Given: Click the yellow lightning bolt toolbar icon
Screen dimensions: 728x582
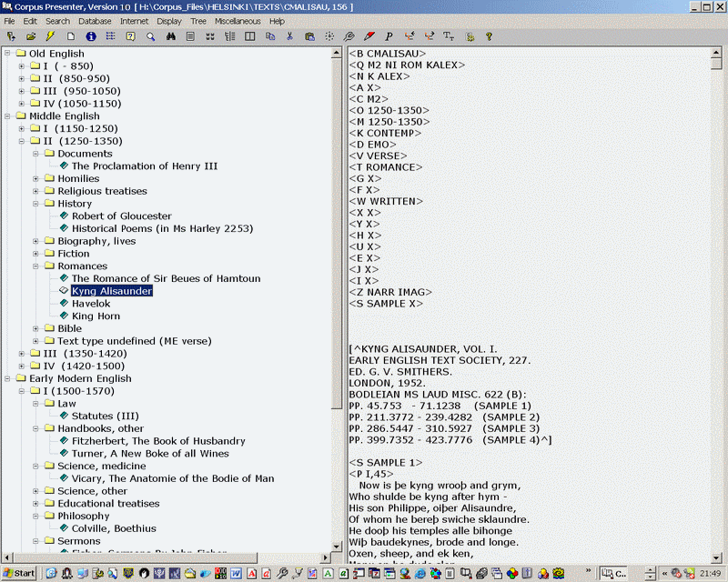Looking at the screenshot, I should 51,36.
